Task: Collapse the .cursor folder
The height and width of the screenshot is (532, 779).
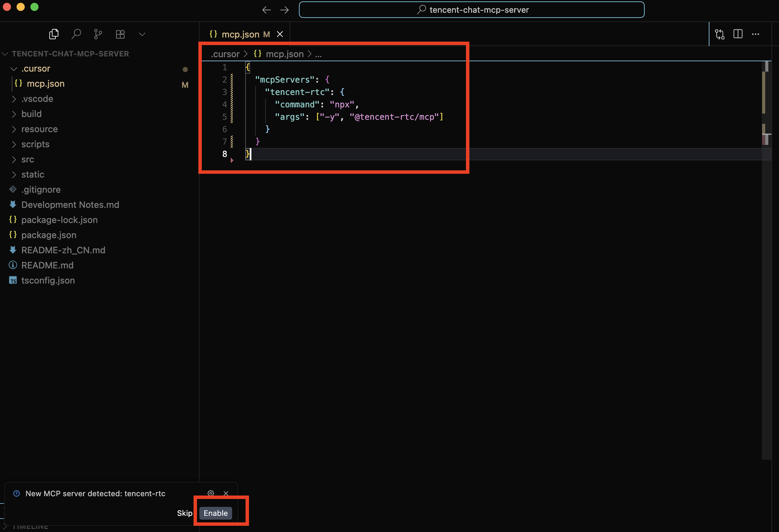Action: click(36, 68)
